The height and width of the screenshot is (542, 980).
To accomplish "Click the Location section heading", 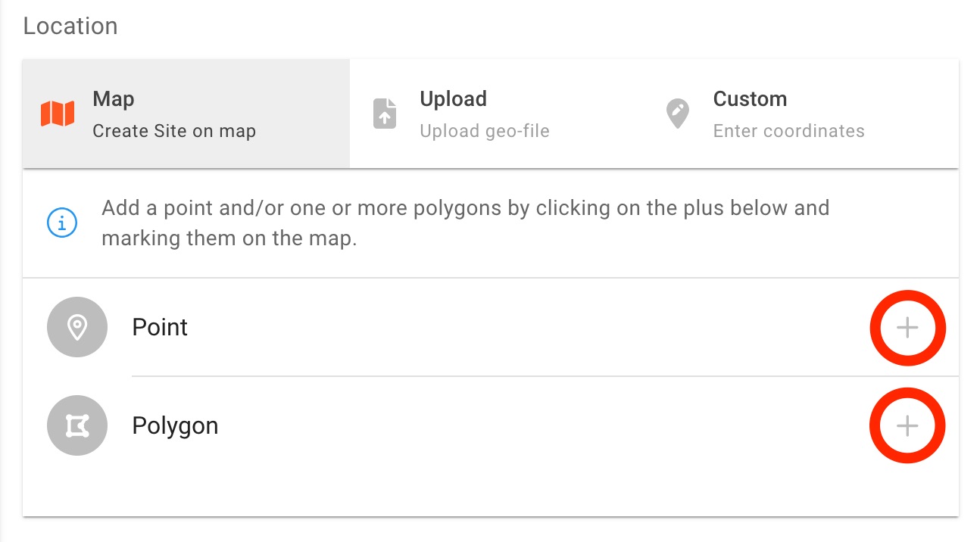I will pos(70,26).
